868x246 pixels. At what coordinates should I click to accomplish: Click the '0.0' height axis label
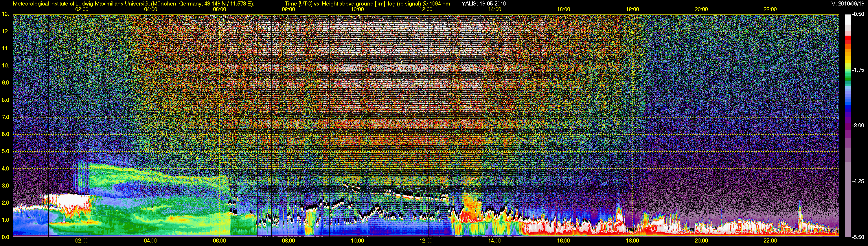click(x=5, y=237)
